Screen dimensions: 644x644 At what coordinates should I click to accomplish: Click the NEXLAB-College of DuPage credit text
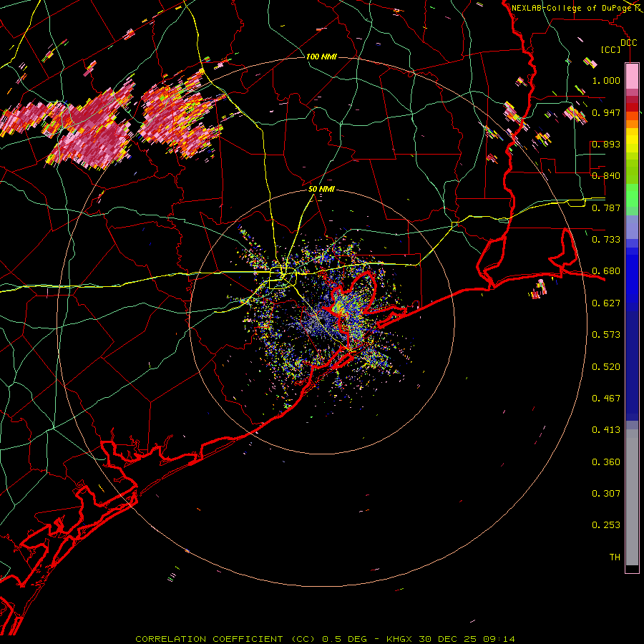(572, 8)
